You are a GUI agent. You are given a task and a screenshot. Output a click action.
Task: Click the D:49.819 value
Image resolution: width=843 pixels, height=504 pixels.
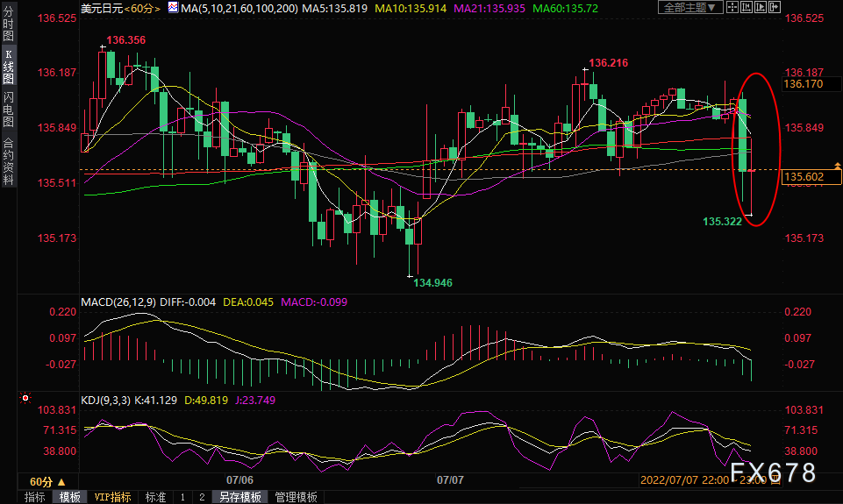(x=206, y=401)
